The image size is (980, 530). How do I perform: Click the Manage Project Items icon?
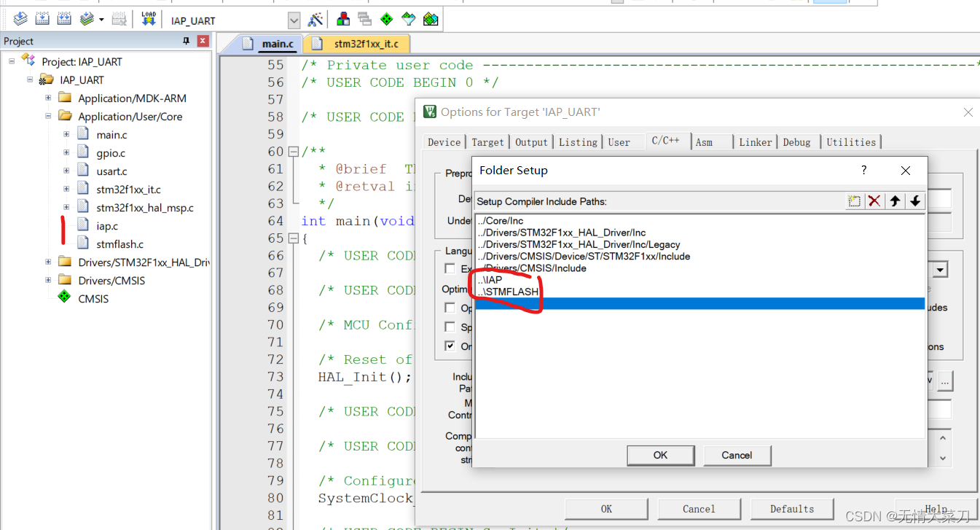tap(343, 20)
